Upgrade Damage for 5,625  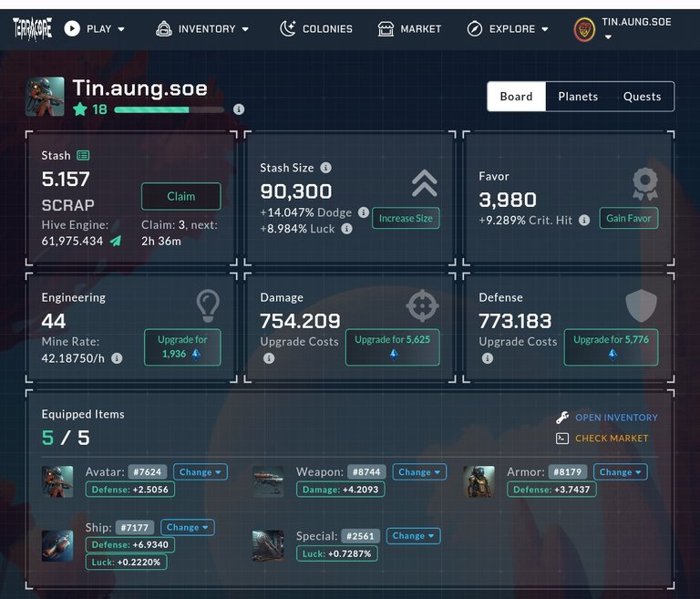click(393, 347)
